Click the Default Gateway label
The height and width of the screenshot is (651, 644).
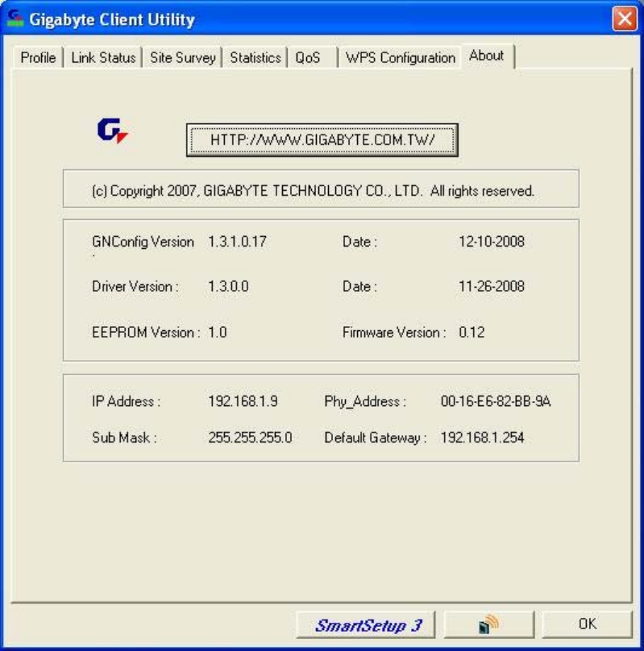click(x=376, y=437)
